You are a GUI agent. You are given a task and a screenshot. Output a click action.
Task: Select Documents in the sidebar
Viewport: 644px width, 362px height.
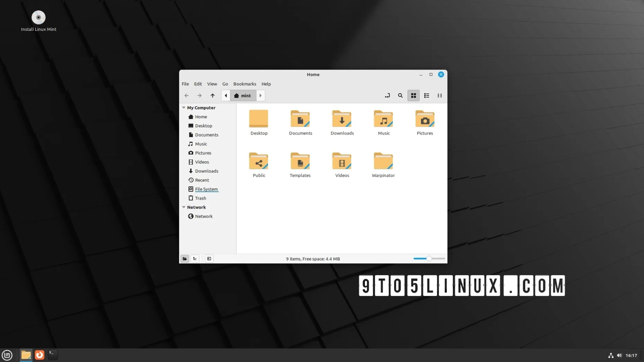(x=208, y=135)
